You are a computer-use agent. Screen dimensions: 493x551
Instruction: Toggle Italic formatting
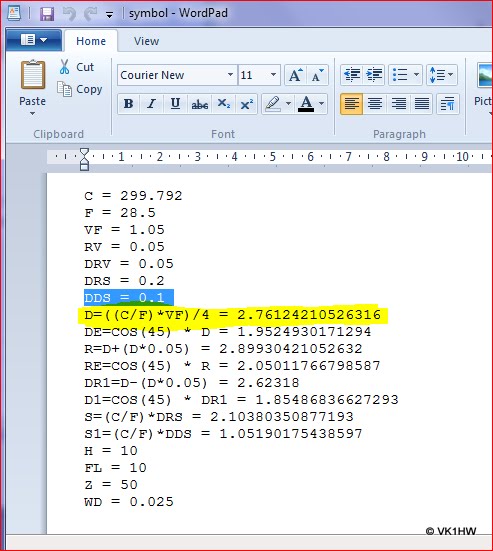tap(151, 104)
